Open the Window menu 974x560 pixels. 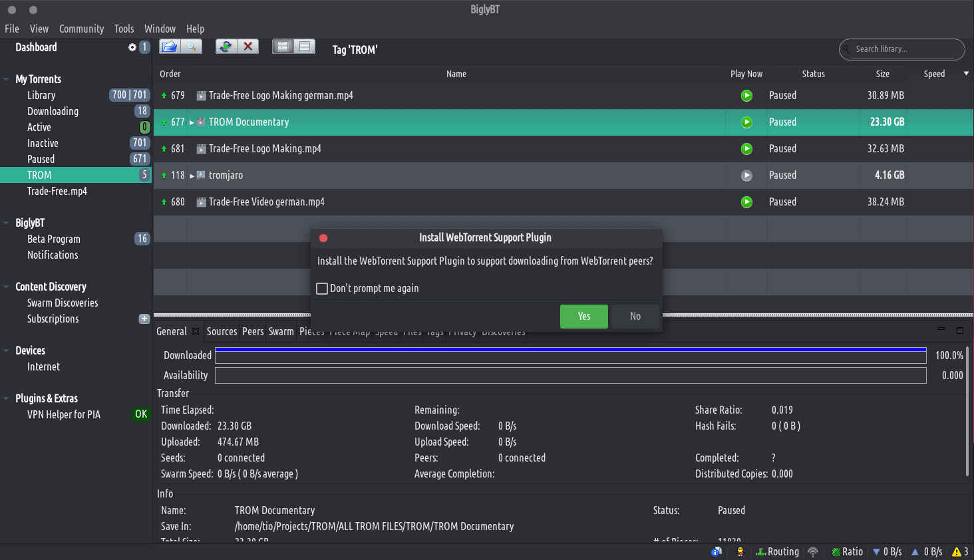coord(160,29)
